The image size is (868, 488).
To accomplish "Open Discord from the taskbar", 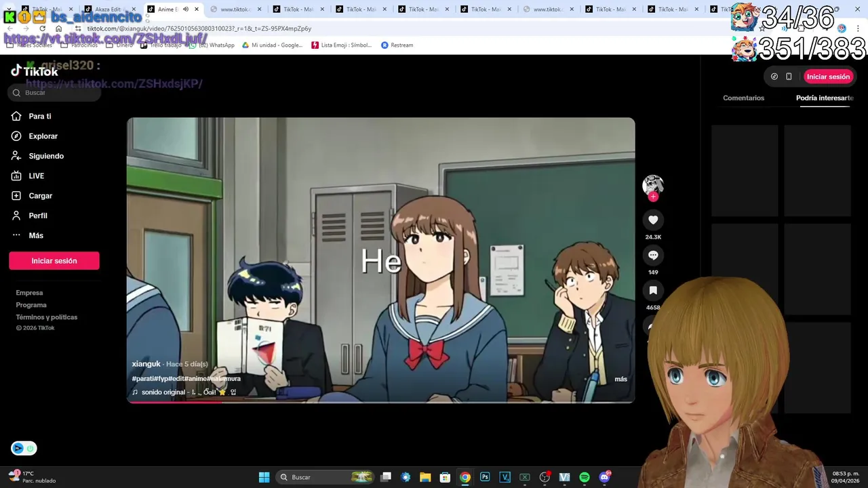I will 604,477.
